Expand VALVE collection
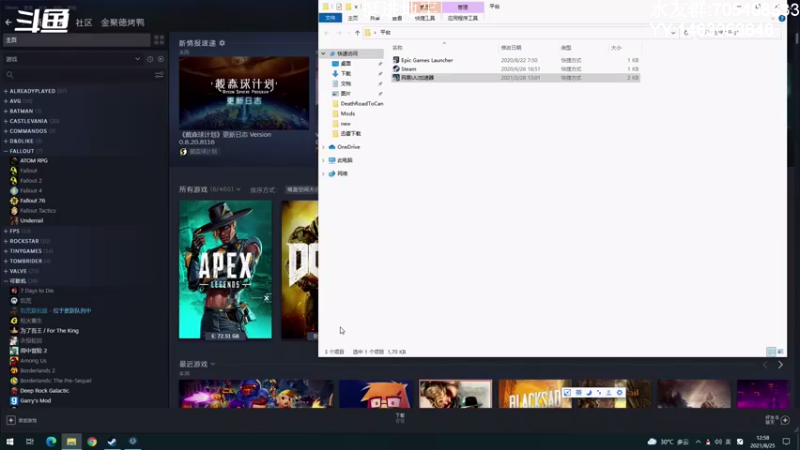Image resolution: width=800 pixels, height=450 pixels. 6,271
